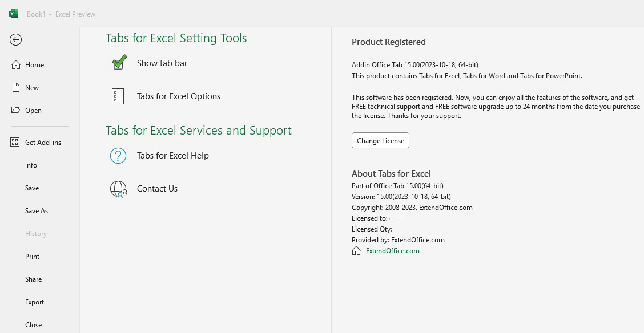Image resolution: width=644 pixels, height=333 pixels.
Task: Select Save As in the sidebar
Action: click(x=37, y=211)
